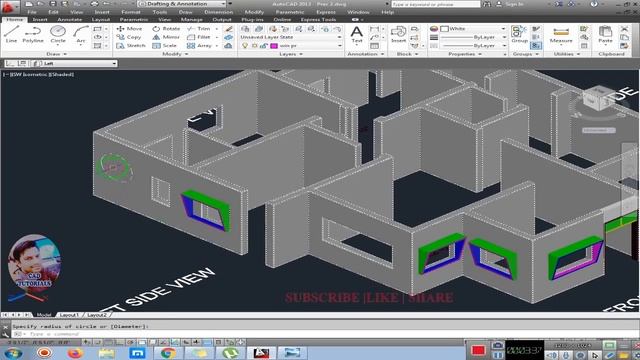Select the Polyline tool
Screen dimensions: 640x360
(33, 34)
